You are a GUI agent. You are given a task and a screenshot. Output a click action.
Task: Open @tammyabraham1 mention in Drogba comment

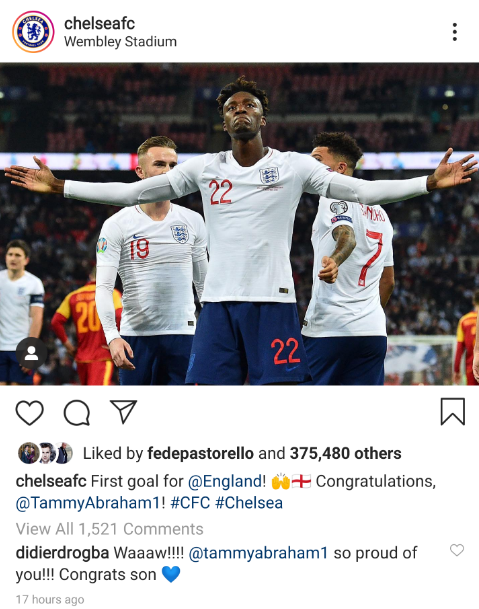(x=258, y=553)
